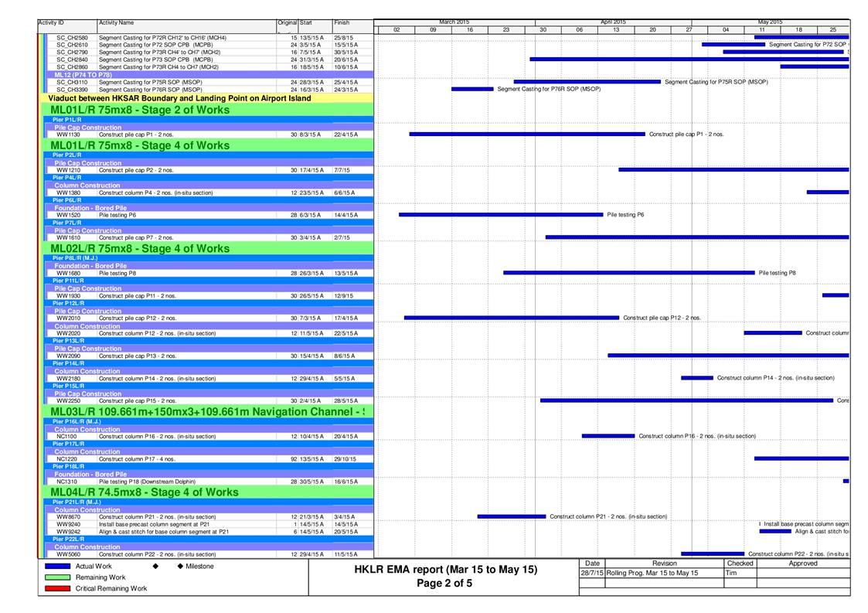Click the Milestone diamond legend symbol

[x=180, y=567]
